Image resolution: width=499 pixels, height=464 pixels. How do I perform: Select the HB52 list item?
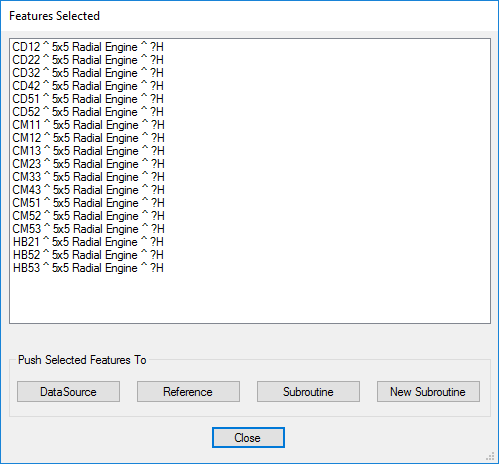[x=88, y=255]
